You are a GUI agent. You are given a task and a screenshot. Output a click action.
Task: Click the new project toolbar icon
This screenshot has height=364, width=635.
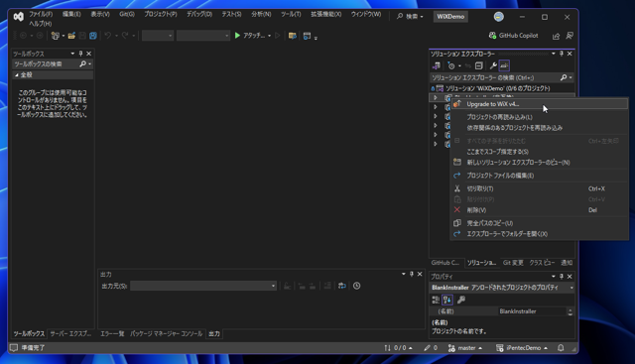56,36
